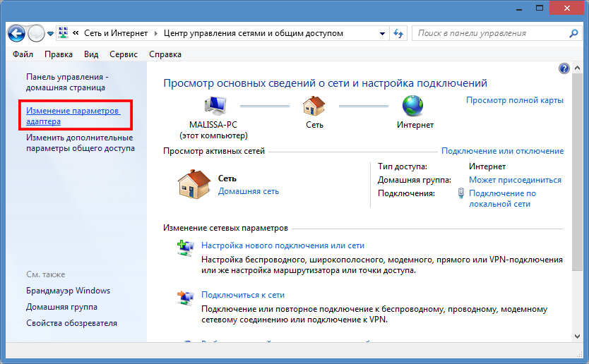
Task: Click the Сеть house icon in map
Action: point(314,105)
